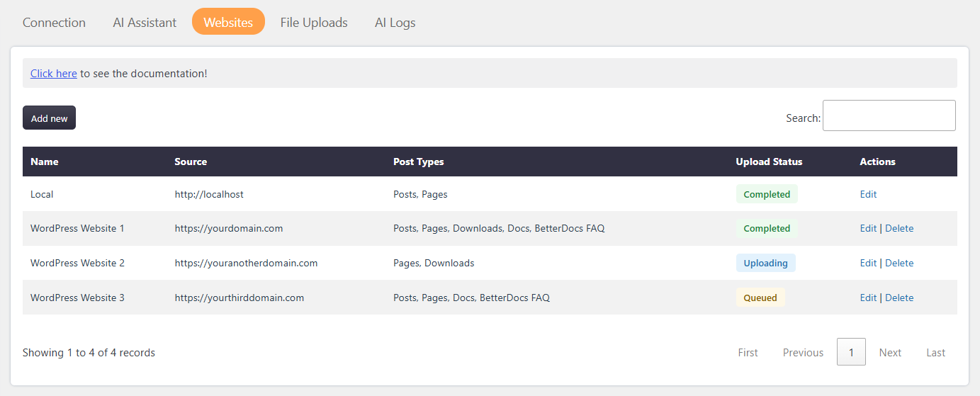Focus the Search input field
This screenshot has height=396, width=980.
(x=889, y=115)
